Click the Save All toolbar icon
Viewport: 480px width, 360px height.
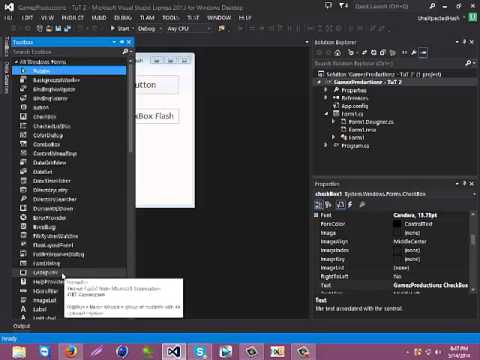[x=67, y=29]
